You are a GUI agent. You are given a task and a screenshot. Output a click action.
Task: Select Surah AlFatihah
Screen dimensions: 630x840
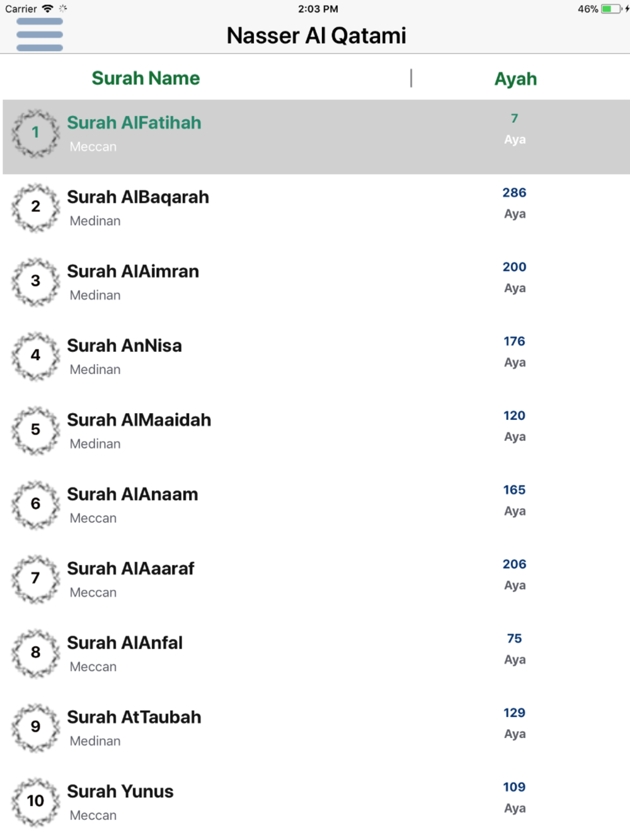pos(134,123)
